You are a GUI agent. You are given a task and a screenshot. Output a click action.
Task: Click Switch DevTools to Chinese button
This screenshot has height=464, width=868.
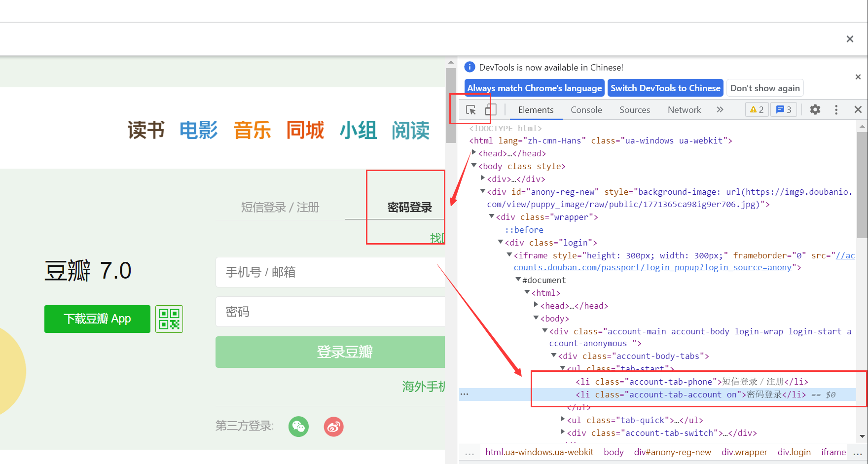pos(665,88)
